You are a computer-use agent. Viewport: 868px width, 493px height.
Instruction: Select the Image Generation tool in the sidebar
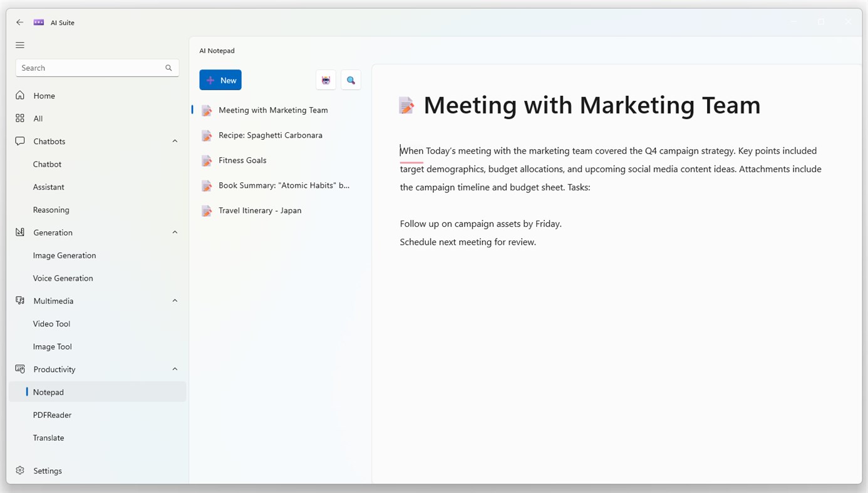65,255
